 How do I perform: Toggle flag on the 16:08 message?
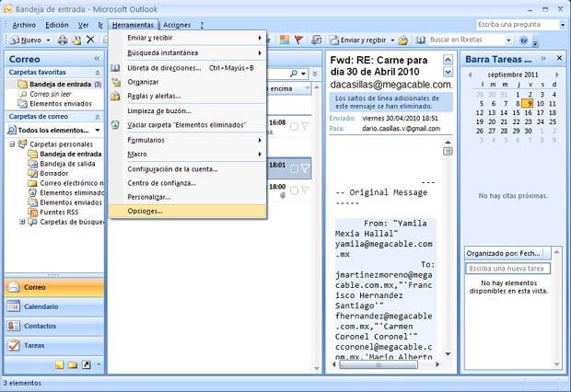tap(305, 126)
